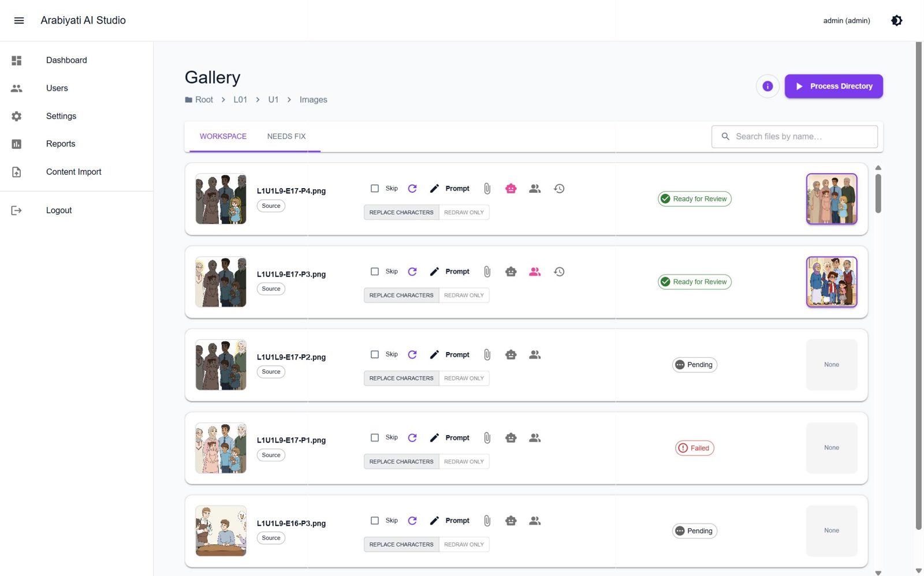Tick the Skip checkbox for L1U1L9-E17-P1.png
This screenshot has height=576, width=924.
pyautogui.click(x=375, y=438)
